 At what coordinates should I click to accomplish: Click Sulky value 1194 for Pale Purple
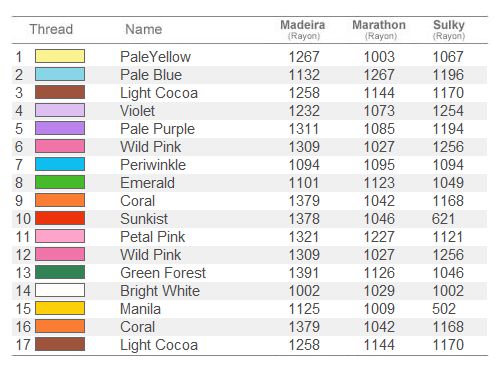click(x=448, y=129)
